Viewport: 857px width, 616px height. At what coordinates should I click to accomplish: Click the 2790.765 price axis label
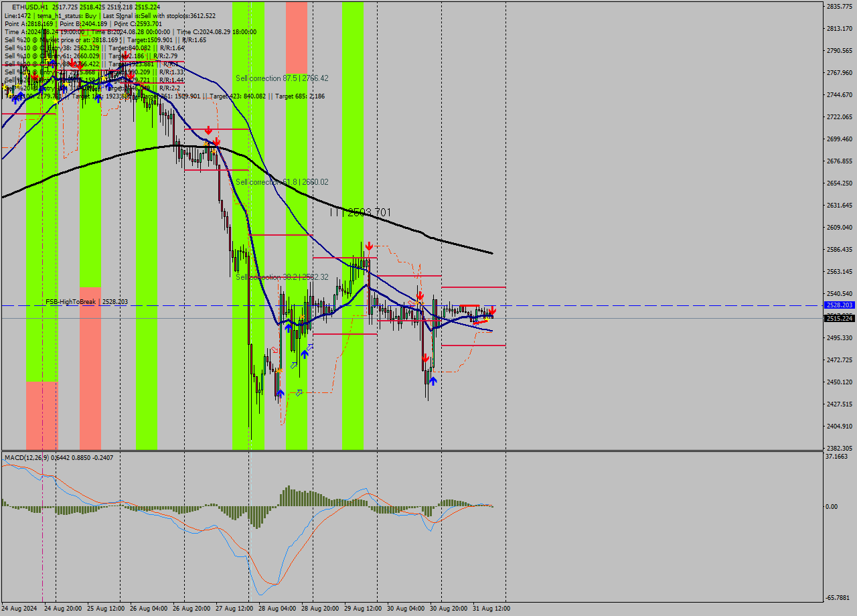point(839,51)
